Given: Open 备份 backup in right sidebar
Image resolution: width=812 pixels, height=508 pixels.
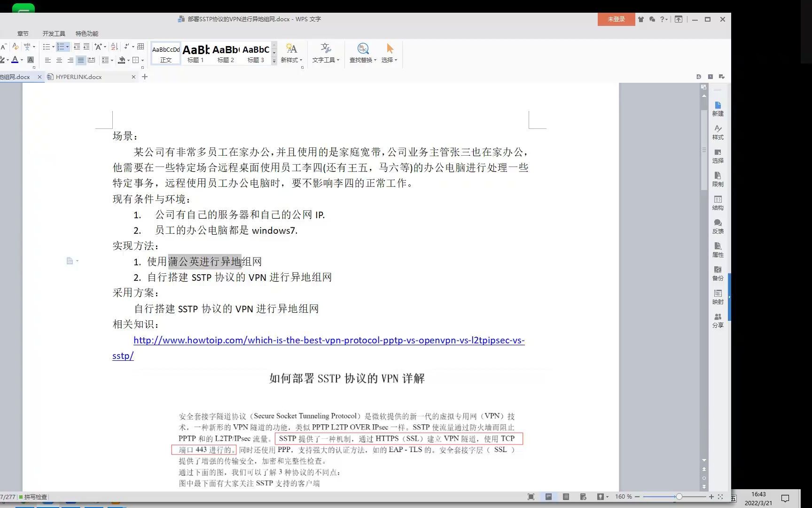Looking at the screenshot, I should (x=718, y=273).
